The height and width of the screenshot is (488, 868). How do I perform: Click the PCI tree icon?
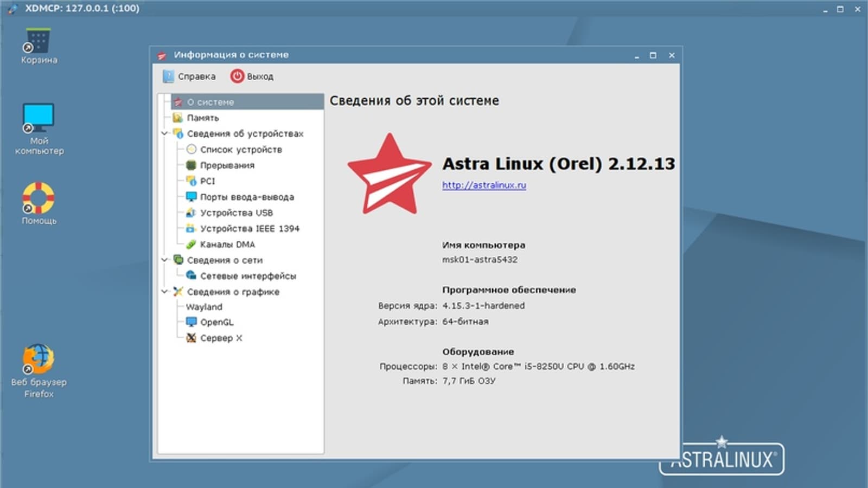[191, 181]
